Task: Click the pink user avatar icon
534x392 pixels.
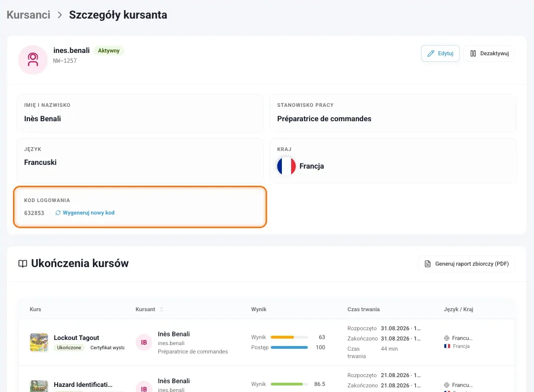Action: coord(33,59)
